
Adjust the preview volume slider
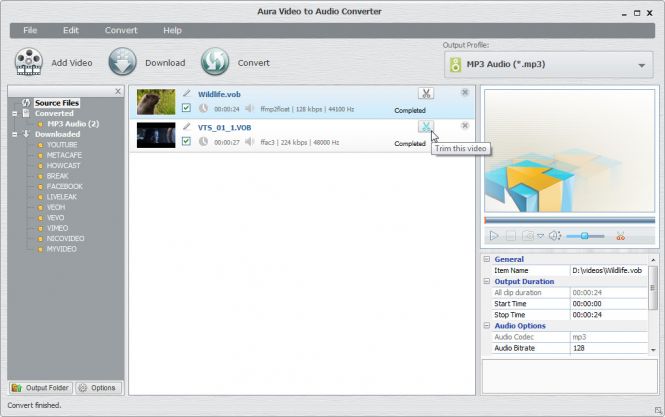coord(586,236)
